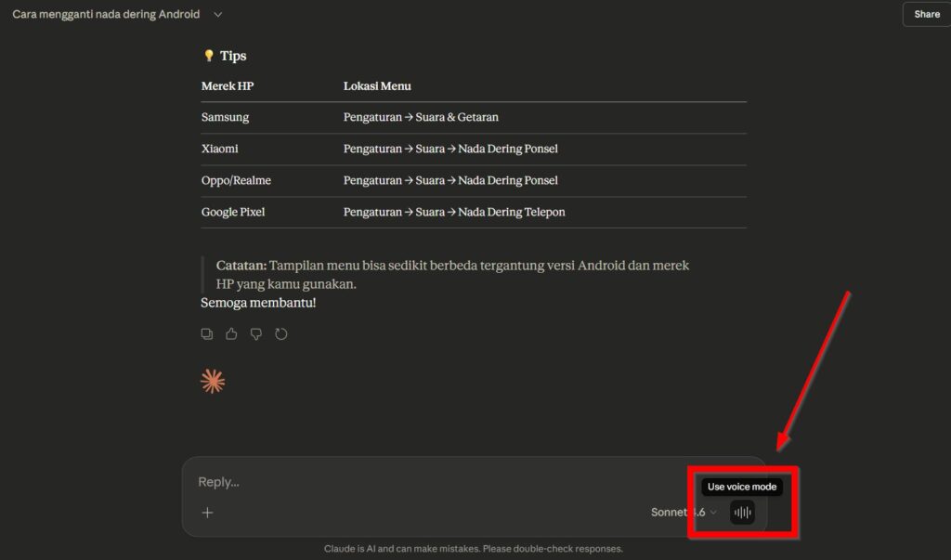This screenshot has height=560, width=951.
Task: Toggle thumbs down feedback on the response
Action: coord(256,333)
